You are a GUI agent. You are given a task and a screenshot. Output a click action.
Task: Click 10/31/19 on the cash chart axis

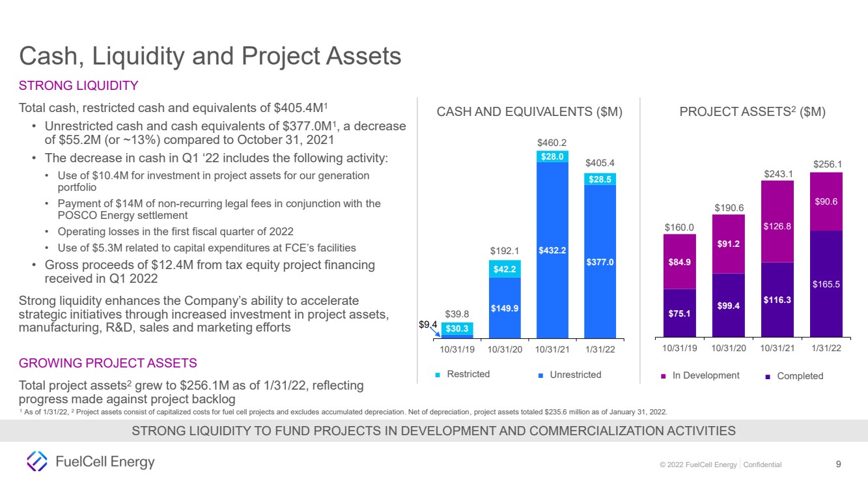[458, 349]
